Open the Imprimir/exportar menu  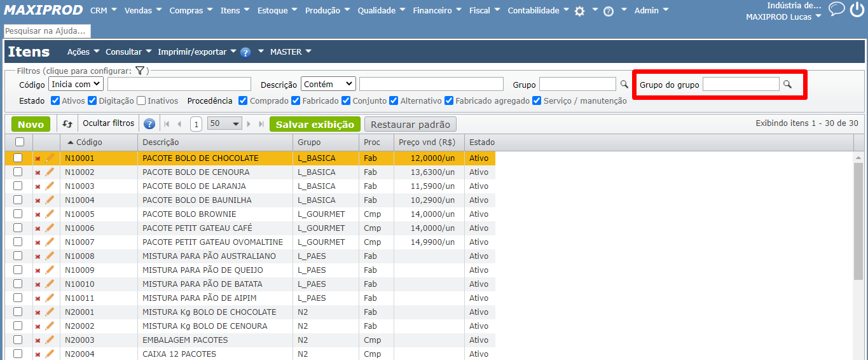point(196,52)
